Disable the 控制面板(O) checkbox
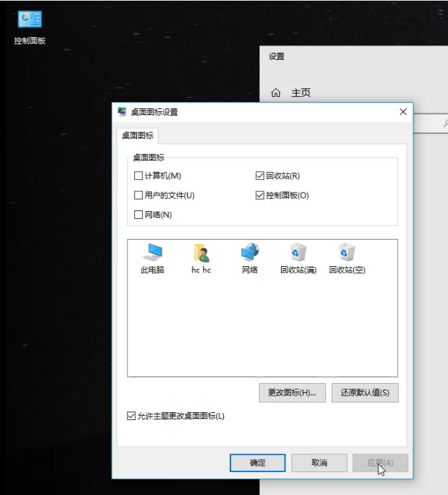 (x=260, y=195)
